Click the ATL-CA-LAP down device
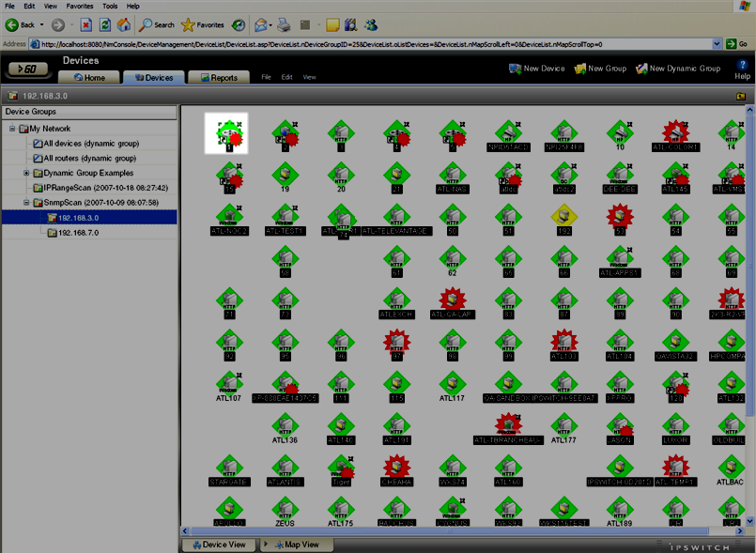The height and width of the screenshot is (553, 756). click(x=452, y=300)
